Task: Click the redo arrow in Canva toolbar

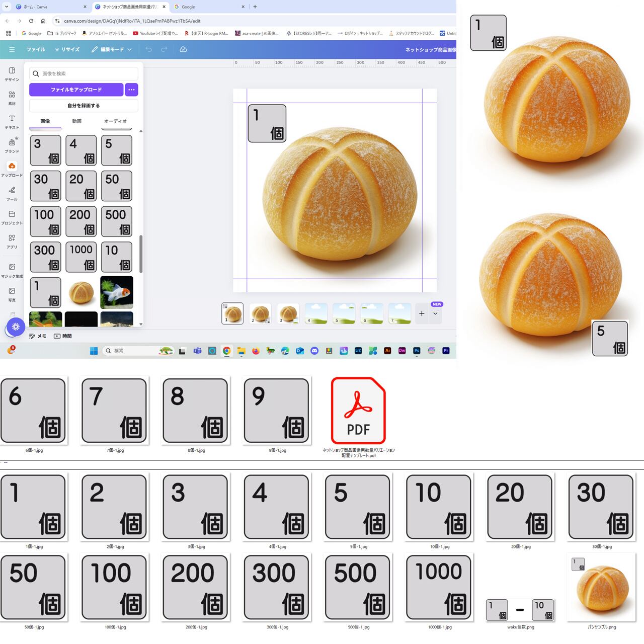Action: [164, 49]
